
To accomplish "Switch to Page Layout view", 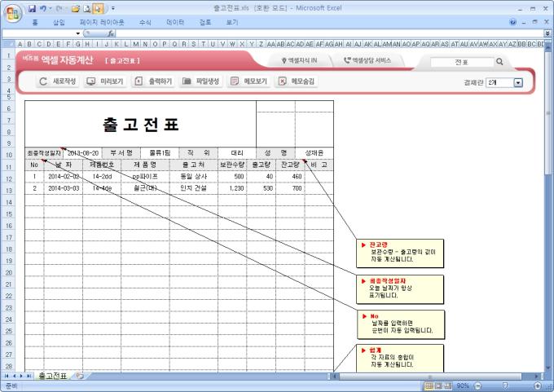I will [x=438, y=385].
